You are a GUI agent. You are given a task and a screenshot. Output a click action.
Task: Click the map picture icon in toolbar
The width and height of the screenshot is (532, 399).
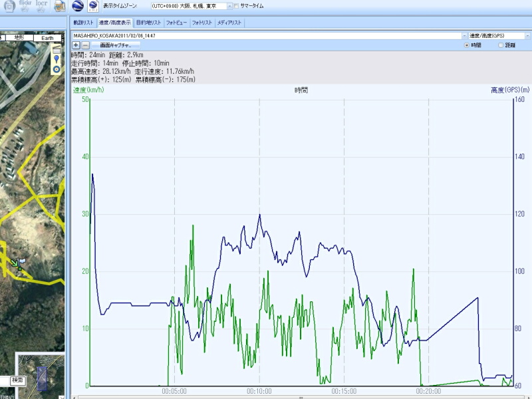click(x=60, y=6)
